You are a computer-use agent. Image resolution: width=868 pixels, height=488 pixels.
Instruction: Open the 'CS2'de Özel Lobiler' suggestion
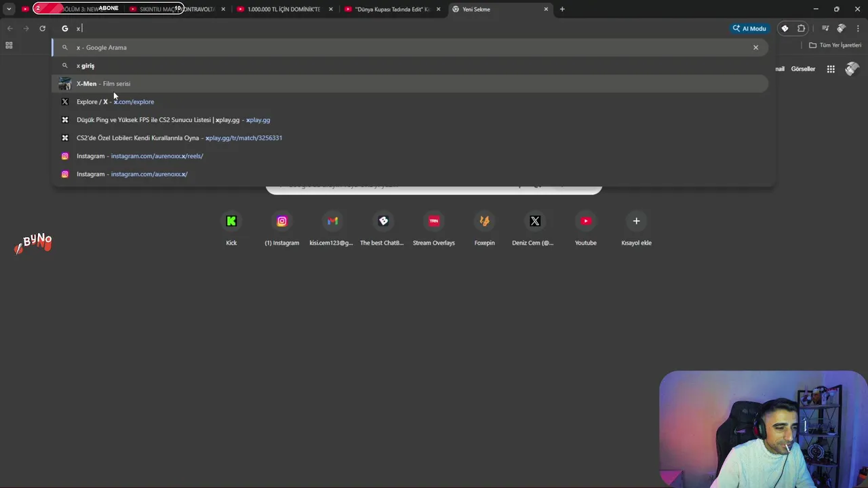[410, 138]
